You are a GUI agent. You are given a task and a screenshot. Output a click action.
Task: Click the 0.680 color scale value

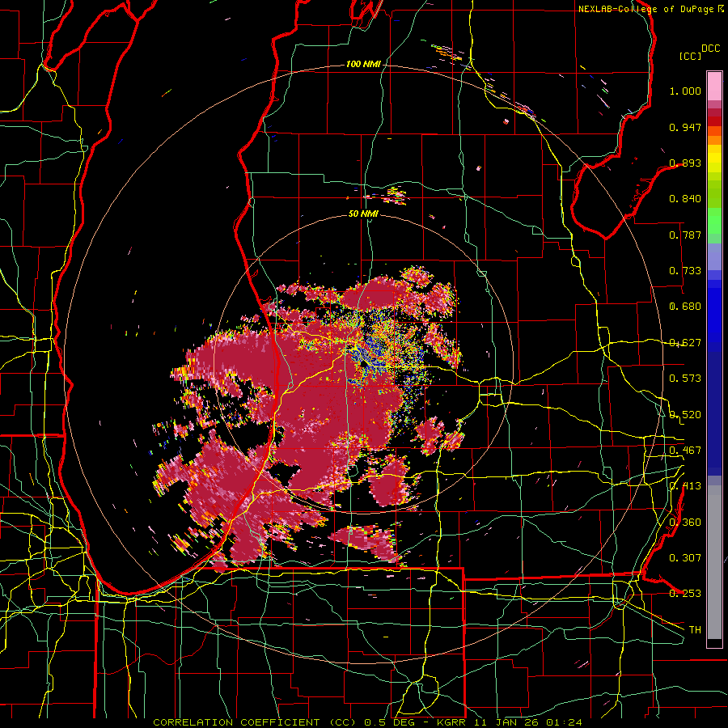685,307
